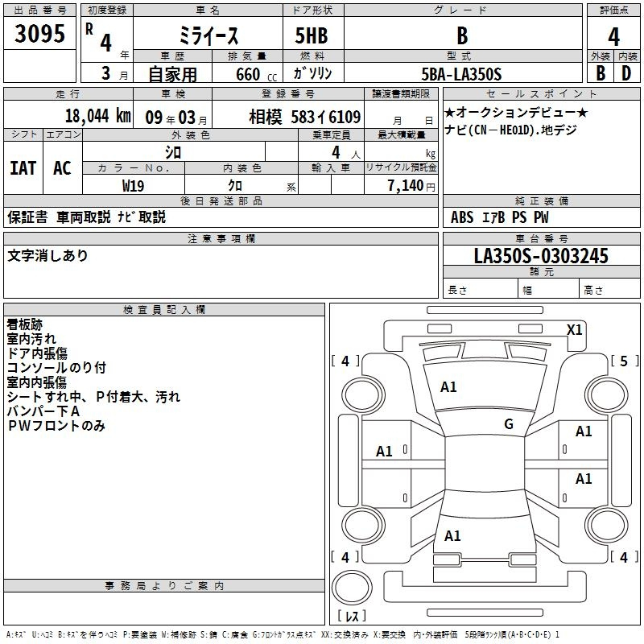Click the 長さ dimension cell

[481, 290]
